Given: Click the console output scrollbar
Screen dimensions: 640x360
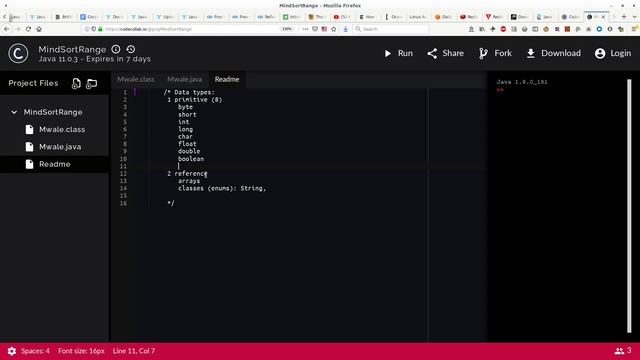Looking at the screenshot, I should click(x=629, y=206).
